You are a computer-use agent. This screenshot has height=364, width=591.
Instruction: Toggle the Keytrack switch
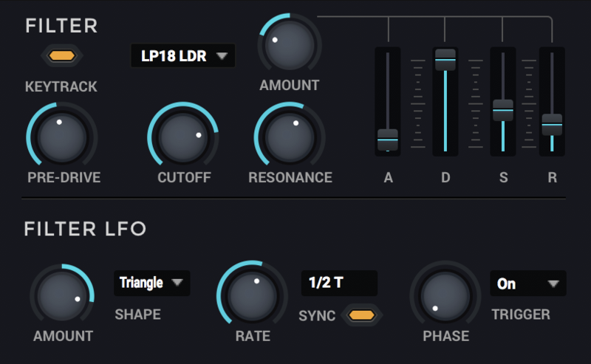coord(62,55)
